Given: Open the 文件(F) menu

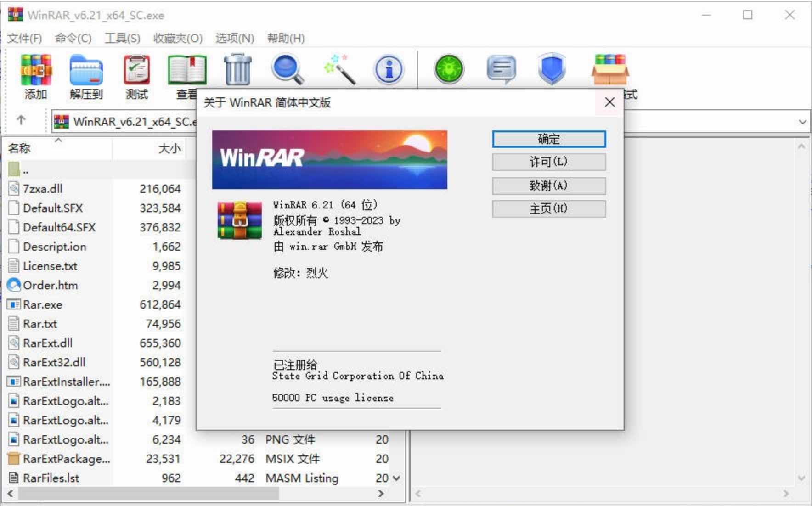Looking at the screenshot, I should click(25, 38).
